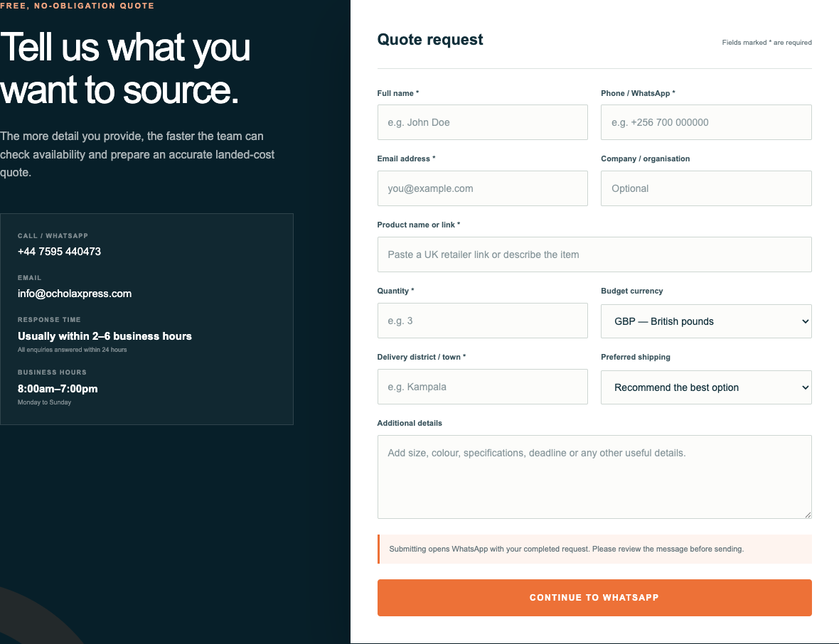
Task: Select the Company / organisation field
Action: (706, 188)
